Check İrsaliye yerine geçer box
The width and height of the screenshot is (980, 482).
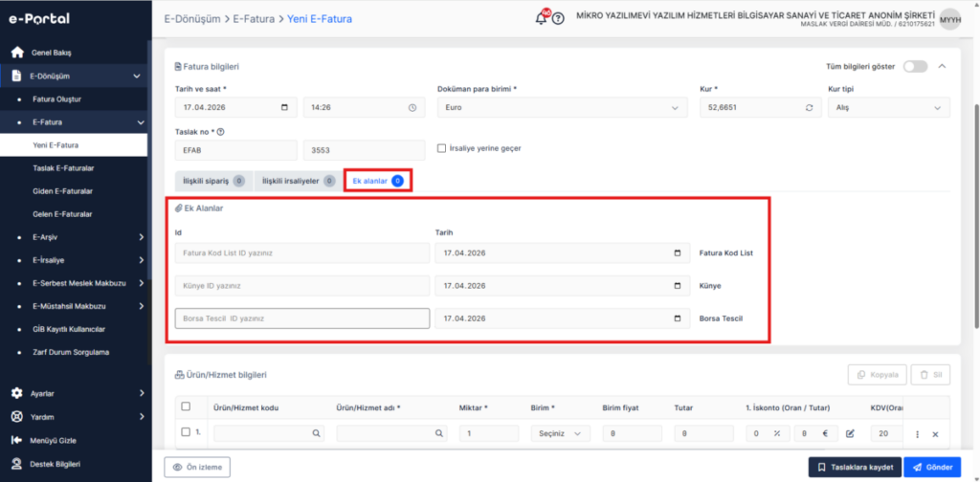(442, 148)
